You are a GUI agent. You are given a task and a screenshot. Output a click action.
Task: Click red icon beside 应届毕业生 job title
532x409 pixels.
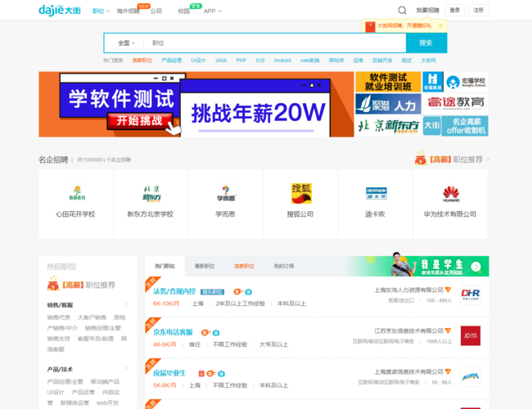pyautogui.click(x=201, y=373)
